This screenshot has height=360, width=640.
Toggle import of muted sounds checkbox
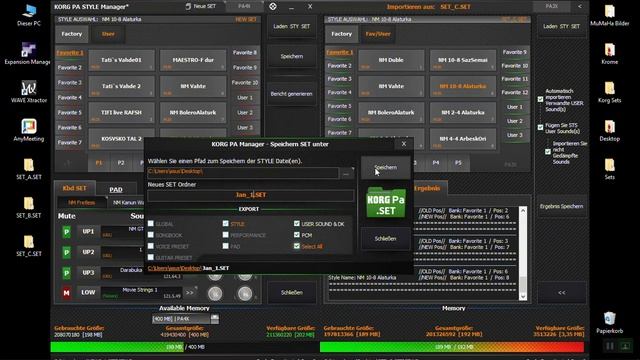click(548, 152)
